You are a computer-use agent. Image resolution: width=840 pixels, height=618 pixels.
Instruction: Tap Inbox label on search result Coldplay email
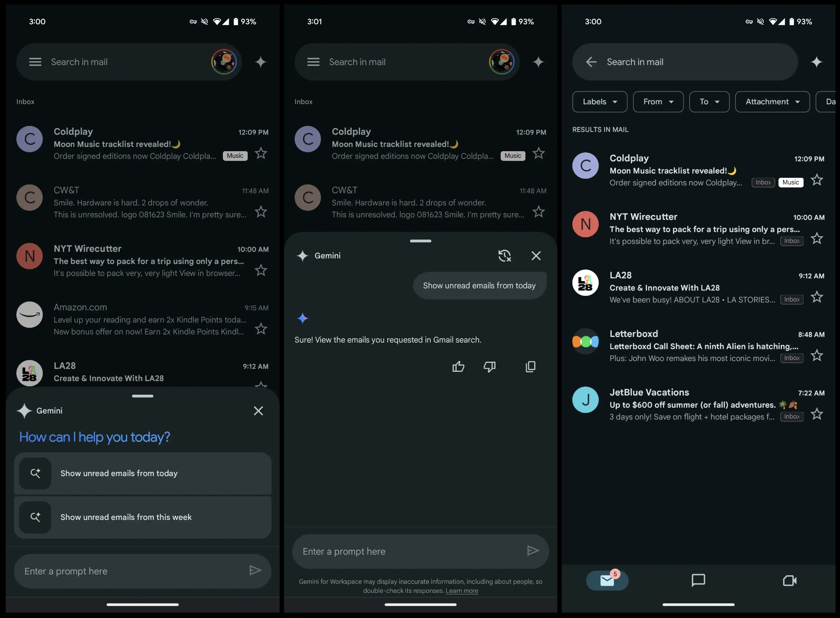pyautogui.click(x=763, y=183)
